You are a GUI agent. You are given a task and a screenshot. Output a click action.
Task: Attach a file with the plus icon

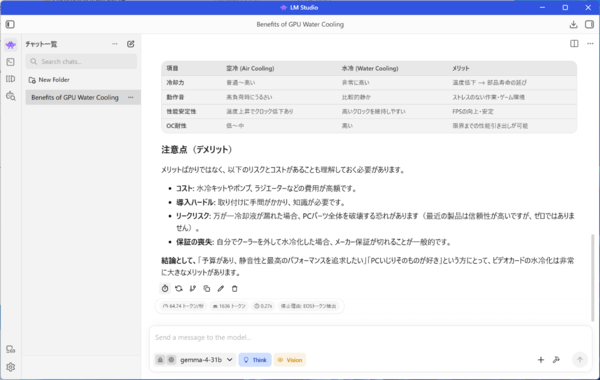coord(541,360)
